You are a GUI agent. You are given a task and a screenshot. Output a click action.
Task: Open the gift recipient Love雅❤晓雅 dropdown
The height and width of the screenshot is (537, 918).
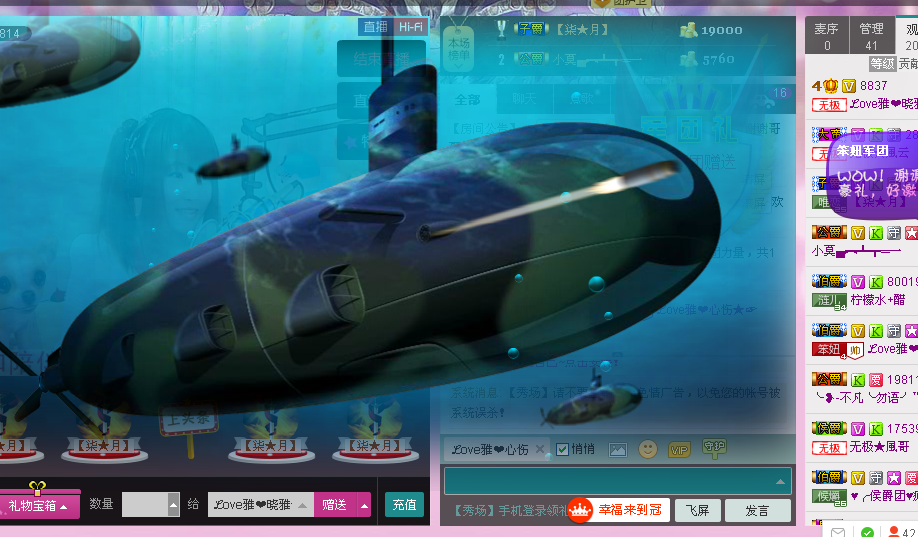point(261,505)
